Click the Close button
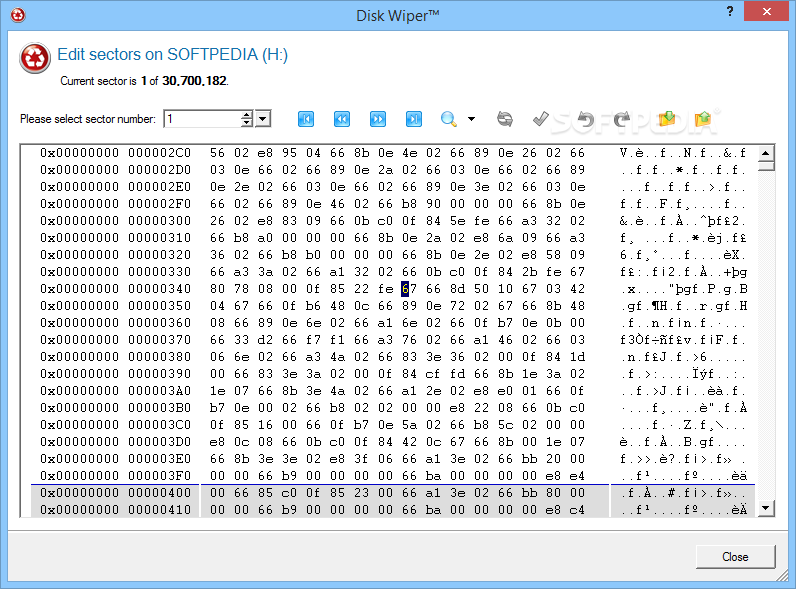Viewport: 796px width, 589px height. (x=735, y=557)
